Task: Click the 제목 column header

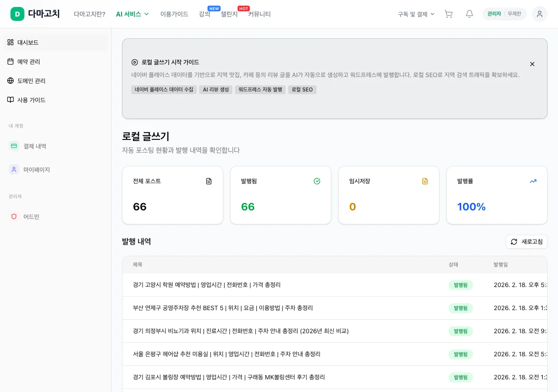Action: (x=138, y=264)
